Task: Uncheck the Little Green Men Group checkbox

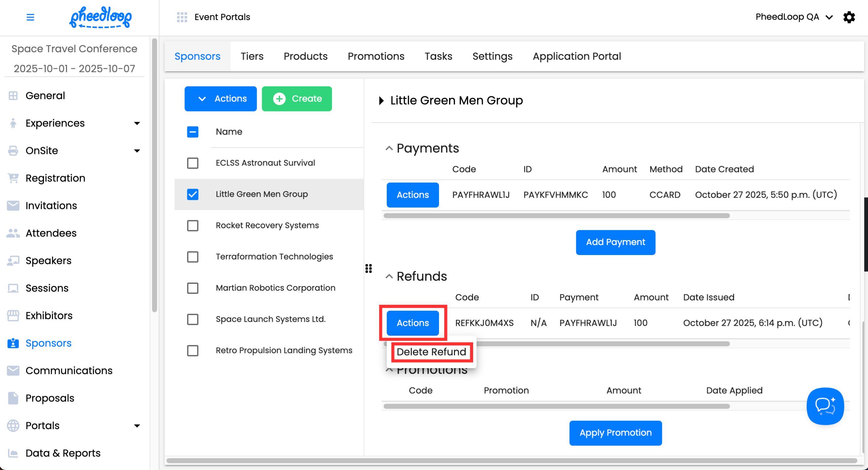Action: pos(193,194)
